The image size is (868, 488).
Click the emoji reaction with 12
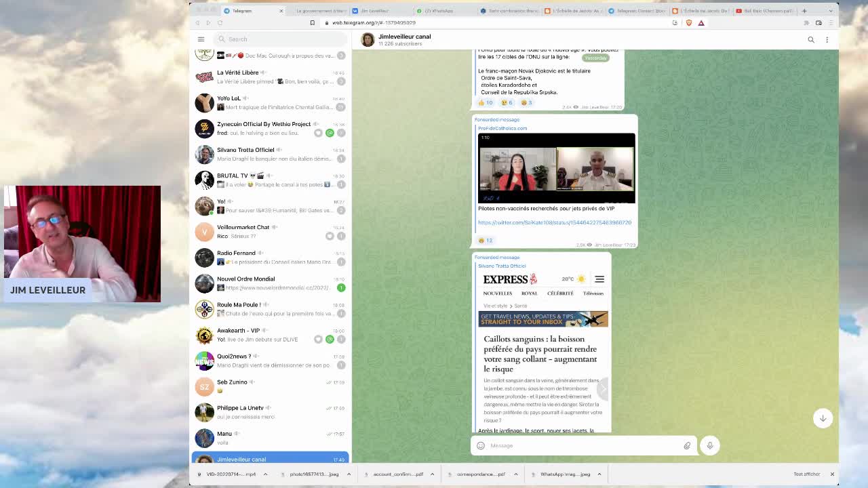[x=486, y=240]
